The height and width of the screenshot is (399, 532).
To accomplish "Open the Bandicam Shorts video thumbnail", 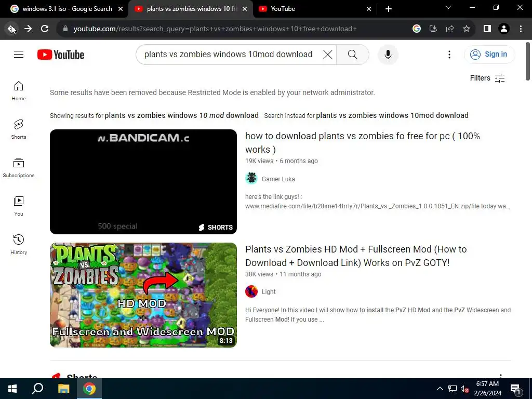I will [143, 181].
